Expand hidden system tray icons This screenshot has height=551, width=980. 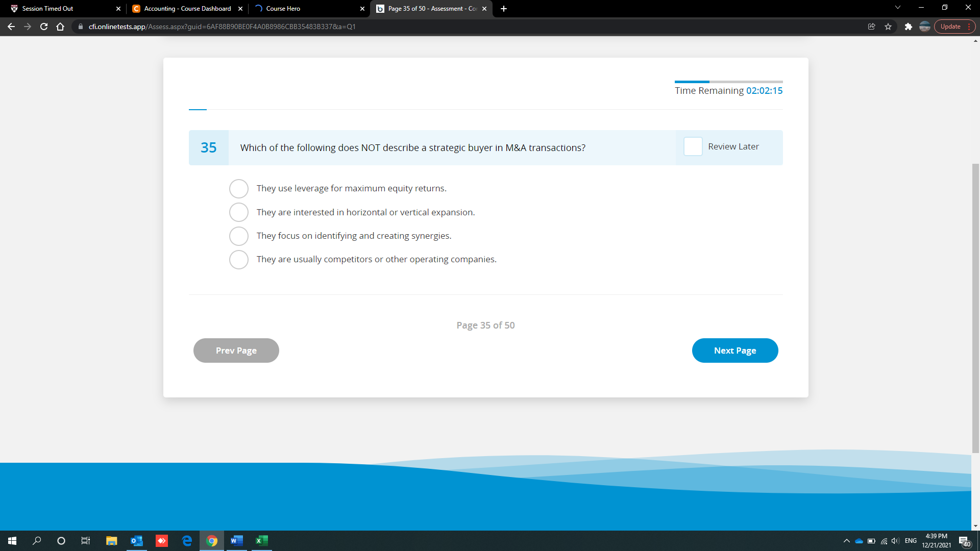tap(846, 541)
